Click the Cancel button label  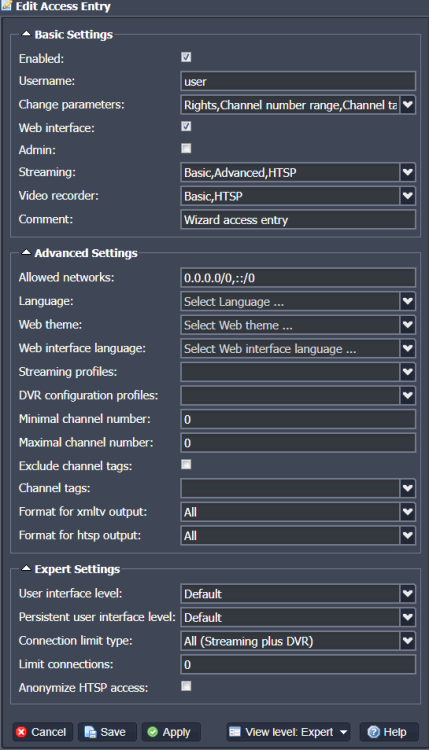pyautogui.click(x=48, y=732)
